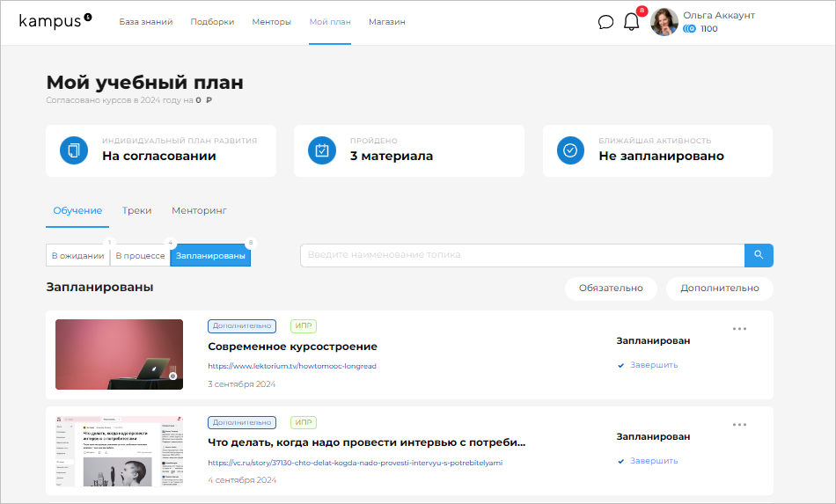Open three-dots menu for Современное курсостроение
836x504 pixels.
[x=739, y=329]
